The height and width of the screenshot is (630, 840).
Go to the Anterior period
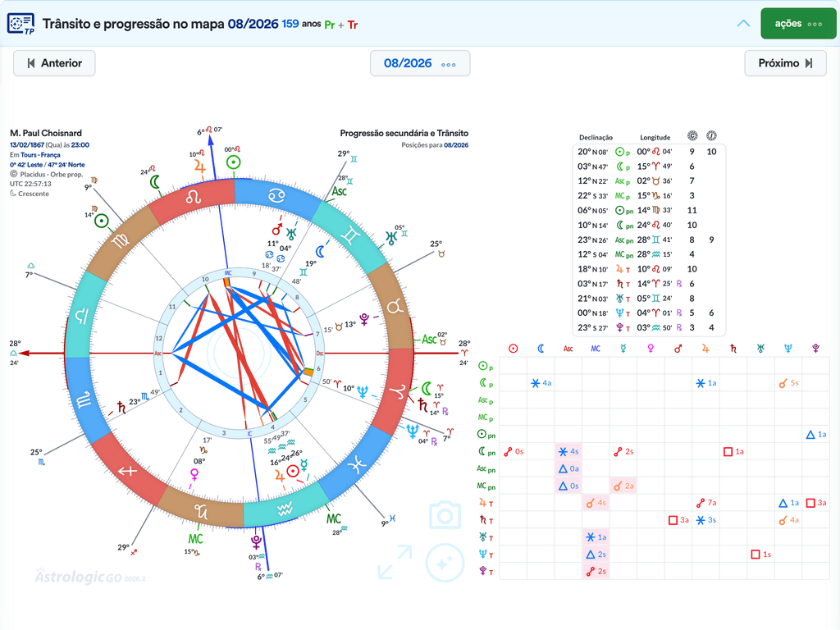[x=54, y=63]
